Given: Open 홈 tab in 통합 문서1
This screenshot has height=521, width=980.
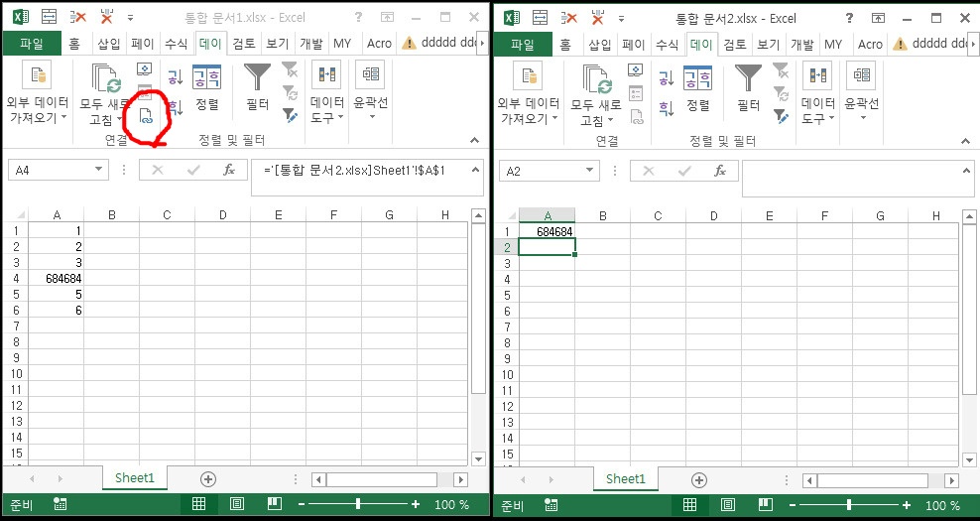Looking at the screenshot, I should coord(74,43).
